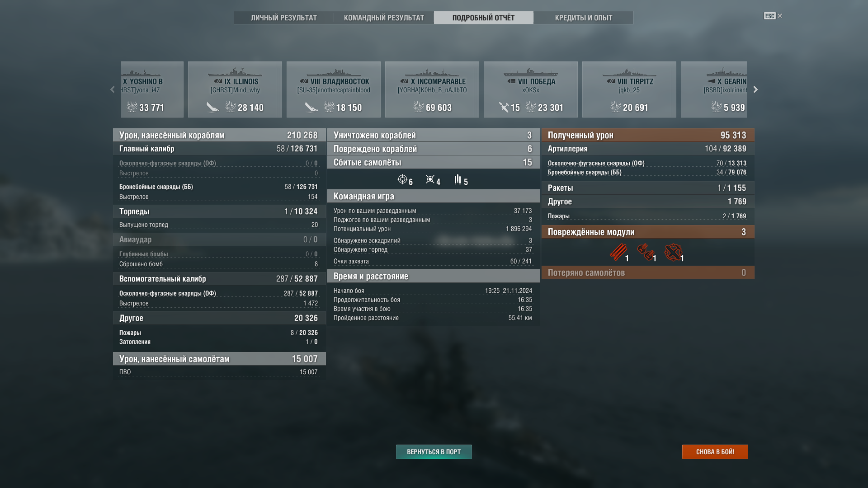The height and width of the screenshot is (488, 868).
Task: Click the Снова в бой! button
Action: pyautogui.click(x=715, y=452)
